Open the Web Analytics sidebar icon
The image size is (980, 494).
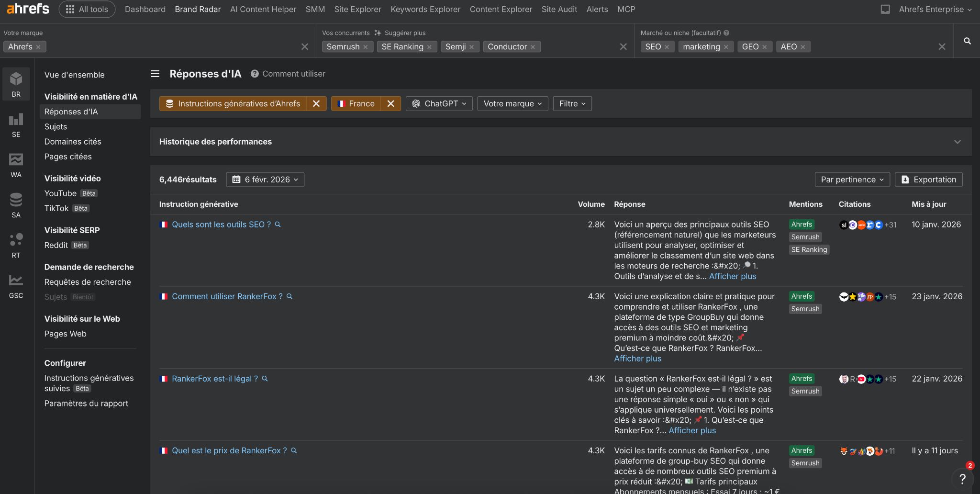point(16,164)
